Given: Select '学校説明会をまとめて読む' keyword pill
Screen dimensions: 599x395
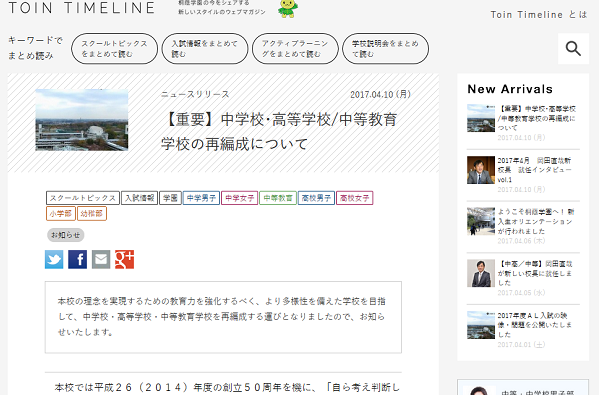Looking at the screenshot, I should pyautogui.click(x=385, y=49).
